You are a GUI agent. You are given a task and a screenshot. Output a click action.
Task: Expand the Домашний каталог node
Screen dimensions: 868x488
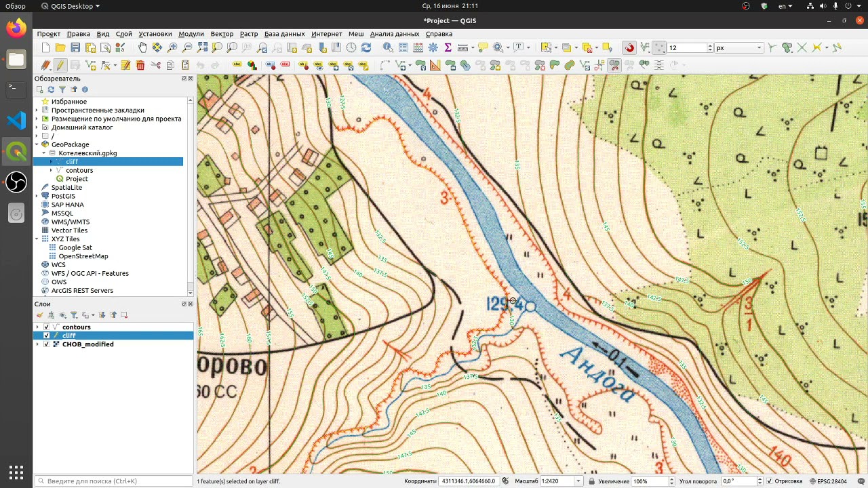37,127
